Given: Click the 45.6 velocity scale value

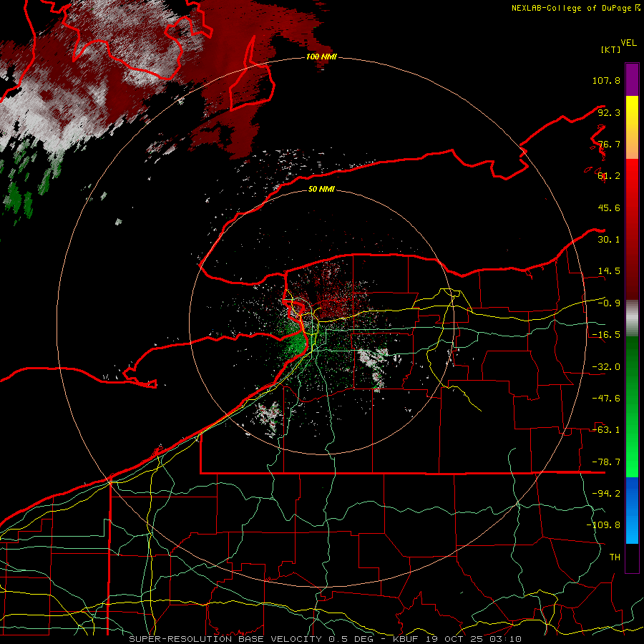Looking at the screenshot, I should 609,208.
